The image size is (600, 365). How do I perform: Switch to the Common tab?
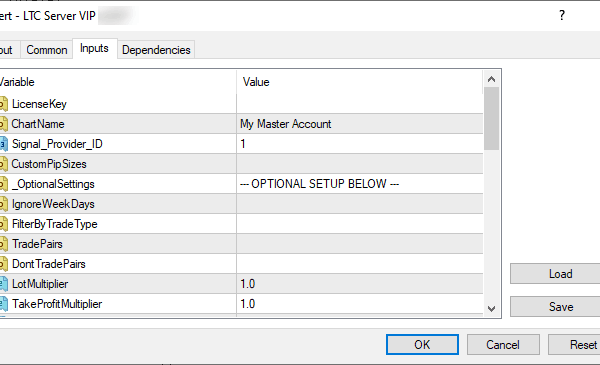click(47, 50)
